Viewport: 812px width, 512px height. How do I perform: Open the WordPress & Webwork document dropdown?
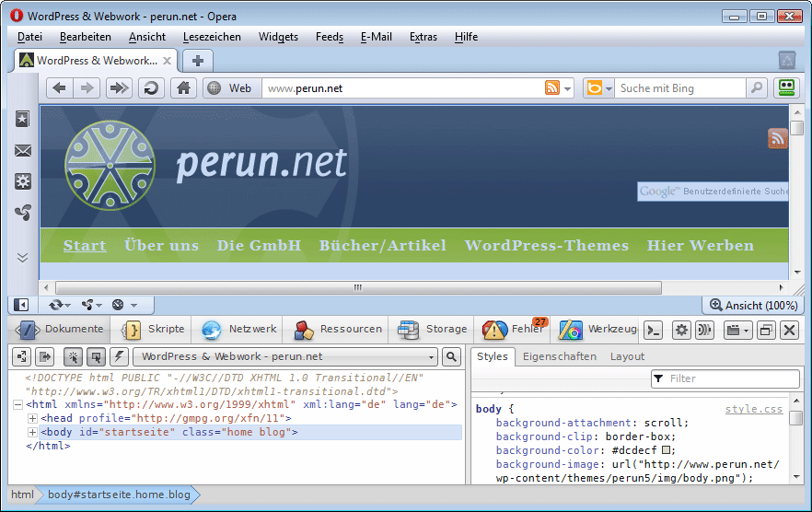285,356
